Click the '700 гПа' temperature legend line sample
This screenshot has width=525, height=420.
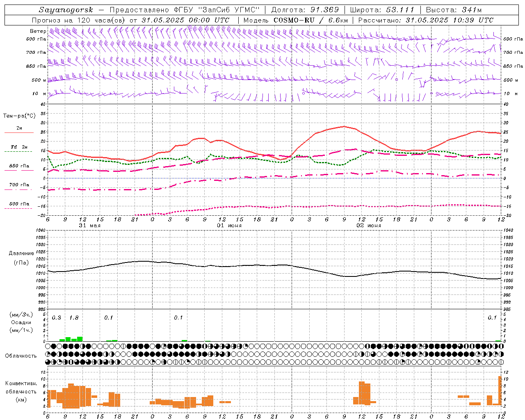coord(19,189)
